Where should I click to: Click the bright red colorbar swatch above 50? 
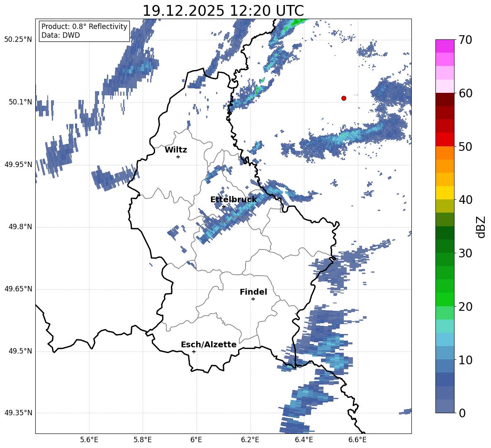pos(445,140)
